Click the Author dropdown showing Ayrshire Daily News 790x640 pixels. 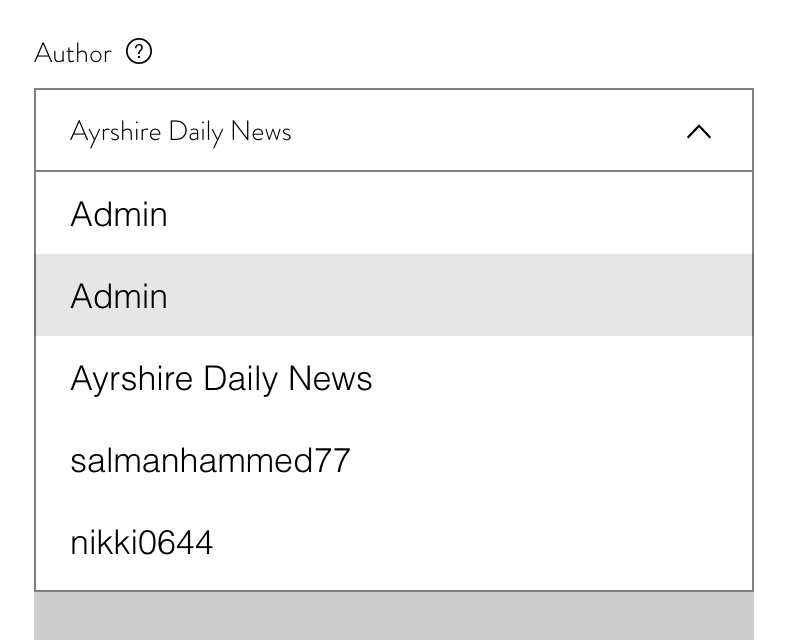(x=394, y=131)
